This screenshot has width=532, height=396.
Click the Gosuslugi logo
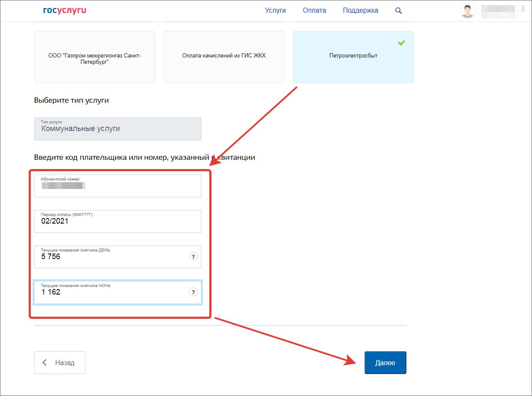64,11
